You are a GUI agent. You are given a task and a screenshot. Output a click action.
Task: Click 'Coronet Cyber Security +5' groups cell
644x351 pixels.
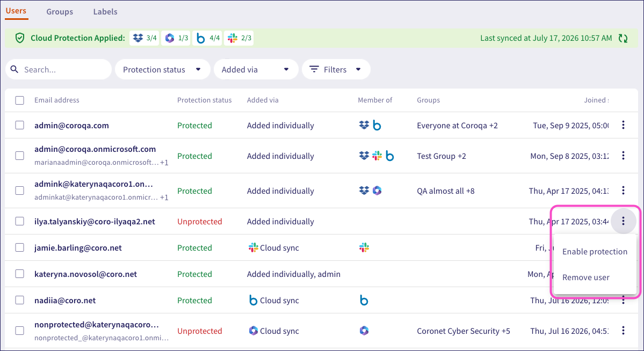(464, 331)
